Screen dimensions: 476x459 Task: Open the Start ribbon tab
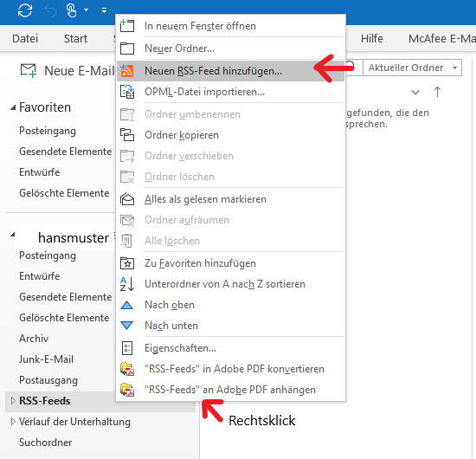coord(75,39)
